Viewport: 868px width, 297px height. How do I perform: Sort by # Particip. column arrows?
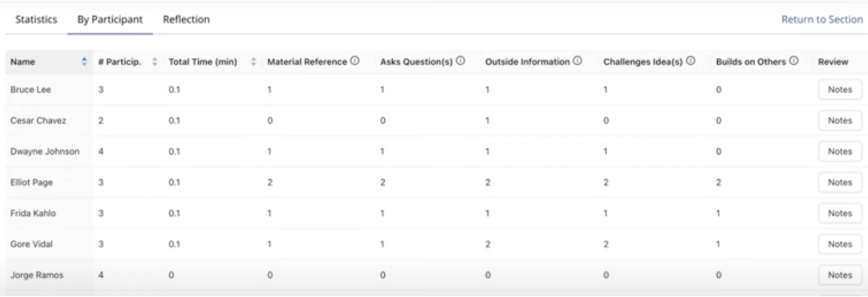click(155, 62)
